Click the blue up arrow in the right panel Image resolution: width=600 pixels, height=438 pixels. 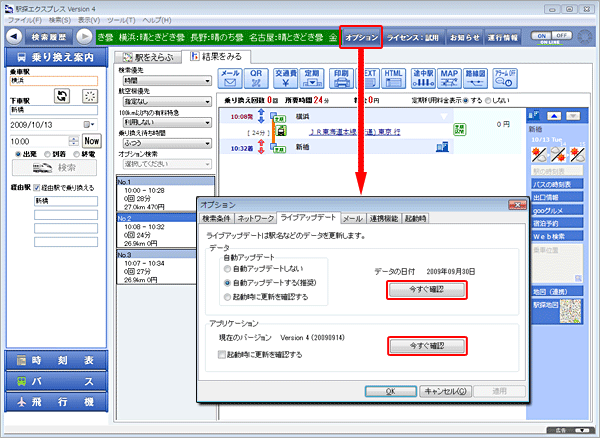tap(554, 116)
